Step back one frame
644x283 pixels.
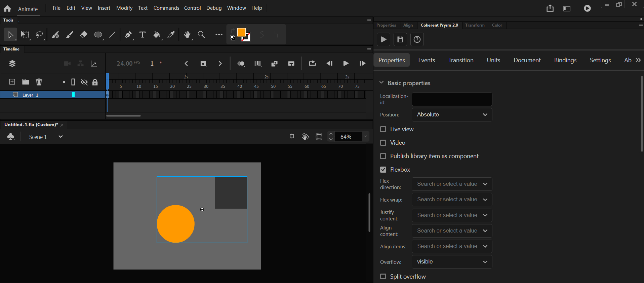(329, 63)
